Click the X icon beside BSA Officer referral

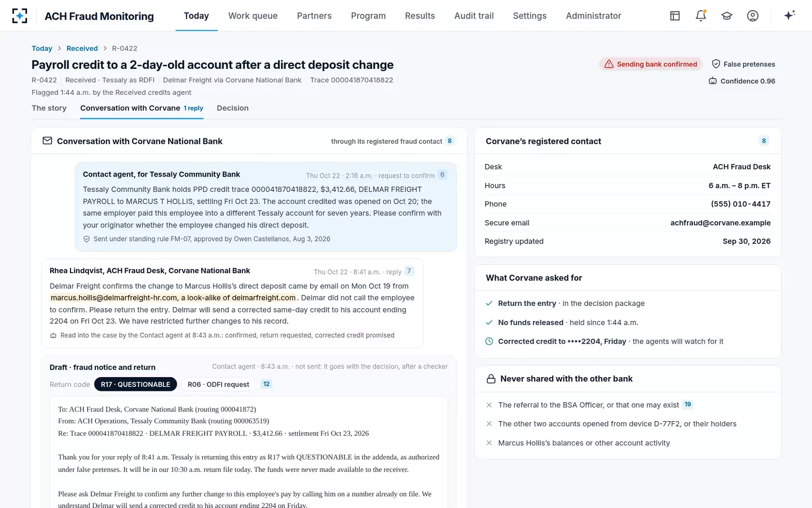click(x=489, y=405)
